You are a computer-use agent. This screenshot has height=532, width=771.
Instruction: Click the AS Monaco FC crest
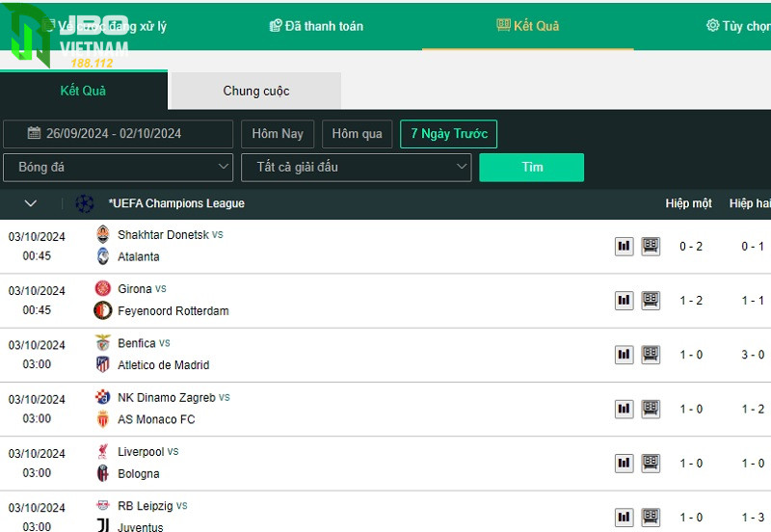click(103, 419)
